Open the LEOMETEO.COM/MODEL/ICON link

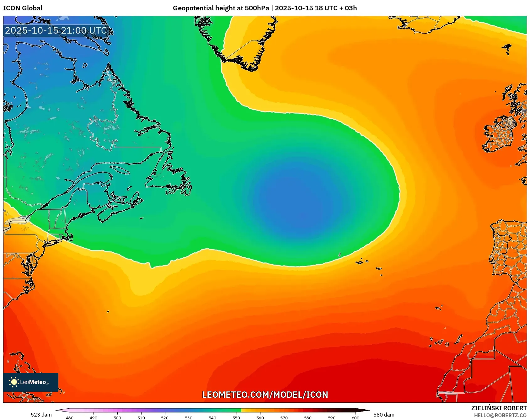coord(265,395)
